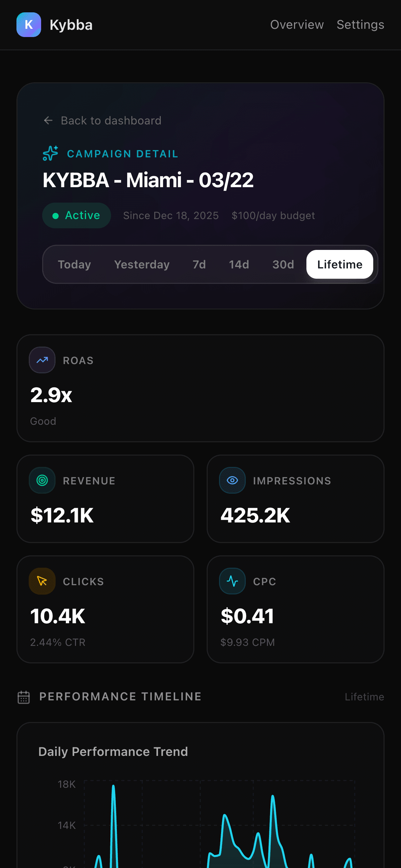Switch to the 7d range
The image size is (401, 868).
tap(199, 264)
